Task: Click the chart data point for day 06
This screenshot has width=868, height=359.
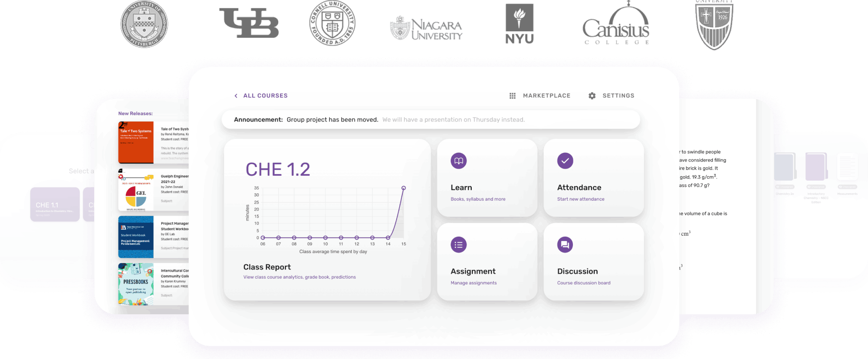Action: coord(263,238)
